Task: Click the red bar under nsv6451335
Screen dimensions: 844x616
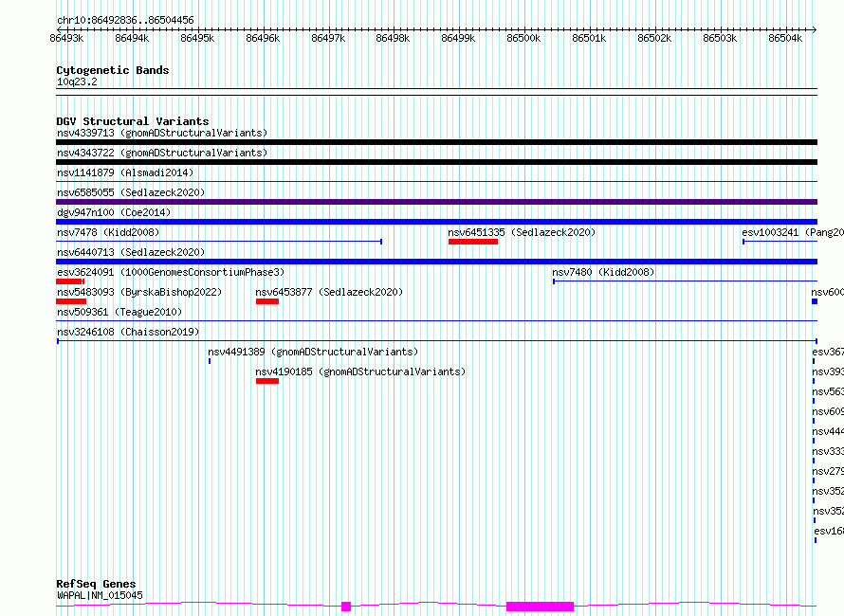Action: tap(473, 242)
